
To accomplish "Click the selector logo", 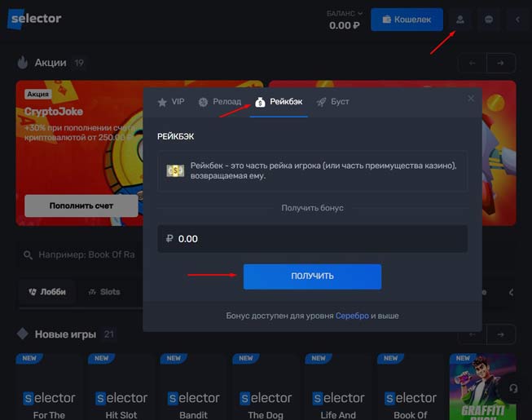I will [34, 19].
